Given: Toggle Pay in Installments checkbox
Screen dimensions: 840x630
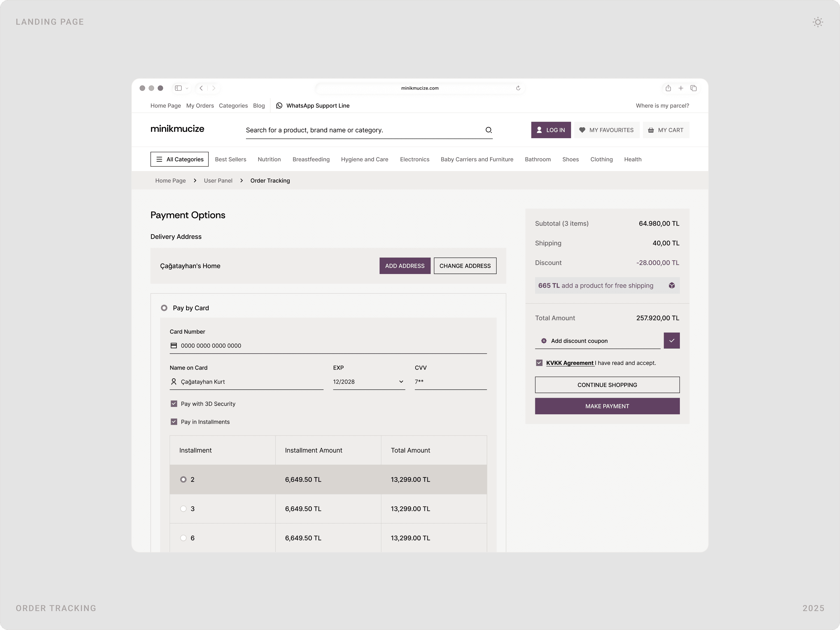Looking at the screenshot, I should [174, 422].
